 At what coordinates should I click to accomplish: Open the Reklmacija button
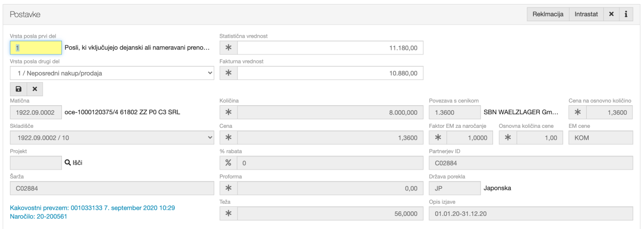(x=547, y=14)
